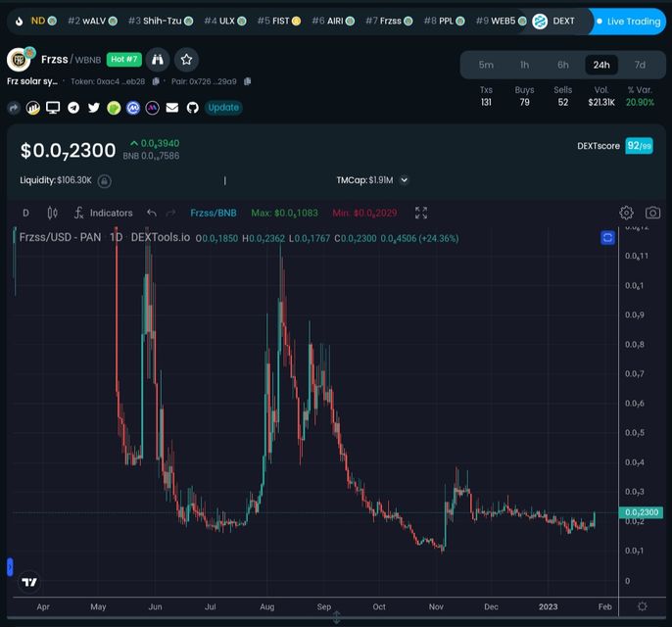Click the % Var. 20.90% value
The image size is (672, 627).
[640, 103]
